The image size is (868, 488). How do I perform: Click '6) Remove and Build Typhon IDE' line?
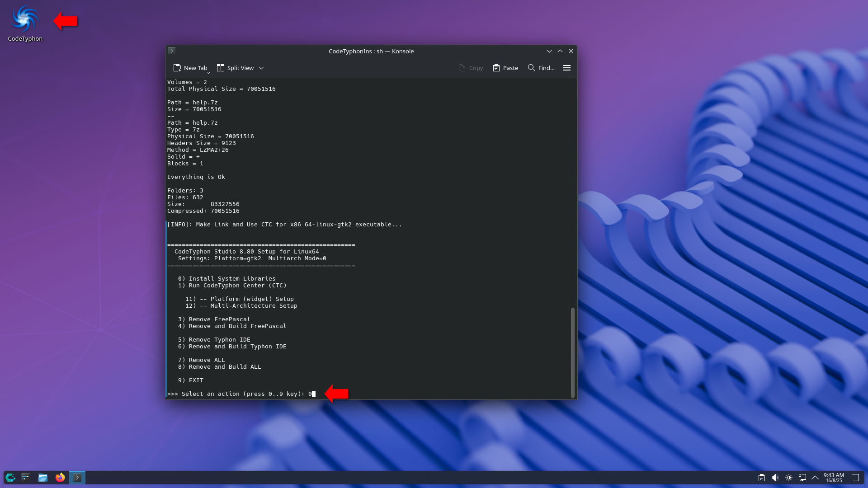[232, 347]
